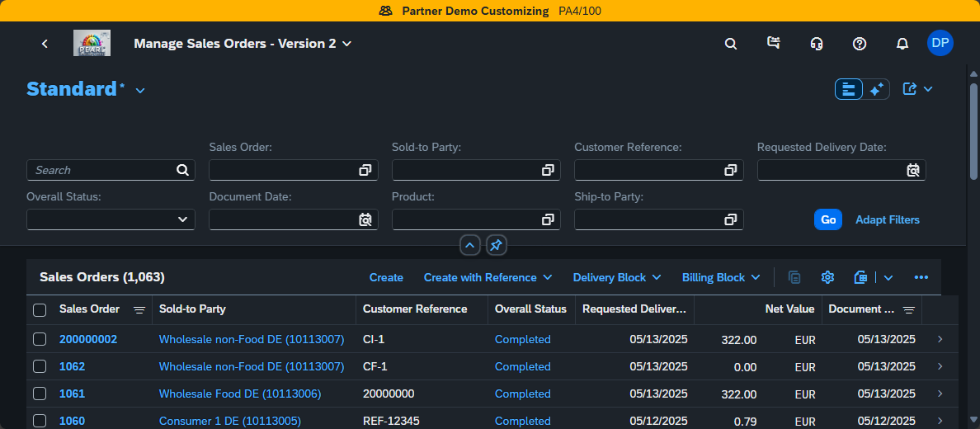
Task: Click the Net Value column header
Action: (757, 309)
